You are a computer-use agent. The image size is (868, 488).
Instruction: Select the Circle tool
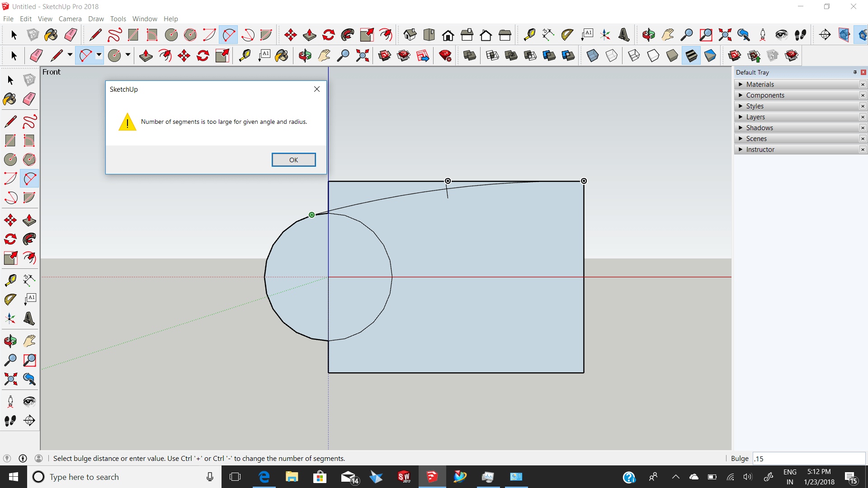9,160
